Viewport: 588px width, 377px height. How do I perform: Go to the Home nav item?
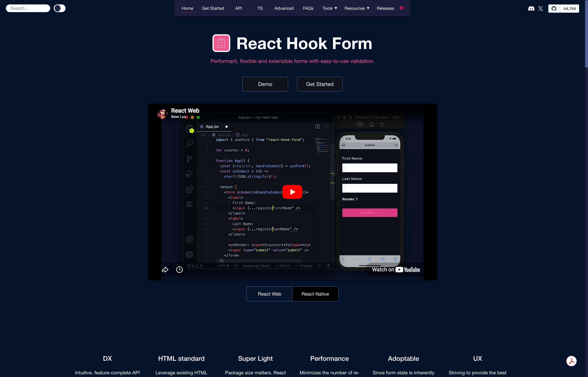point(187,8)
